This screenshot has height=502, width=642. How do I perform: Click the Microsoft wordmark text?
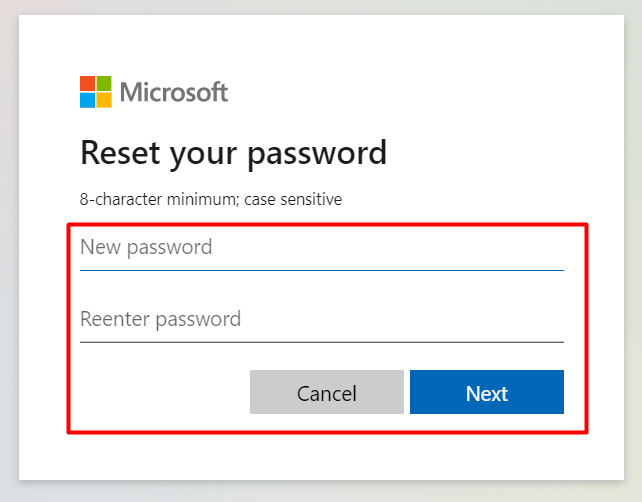[x=174, y=92]
